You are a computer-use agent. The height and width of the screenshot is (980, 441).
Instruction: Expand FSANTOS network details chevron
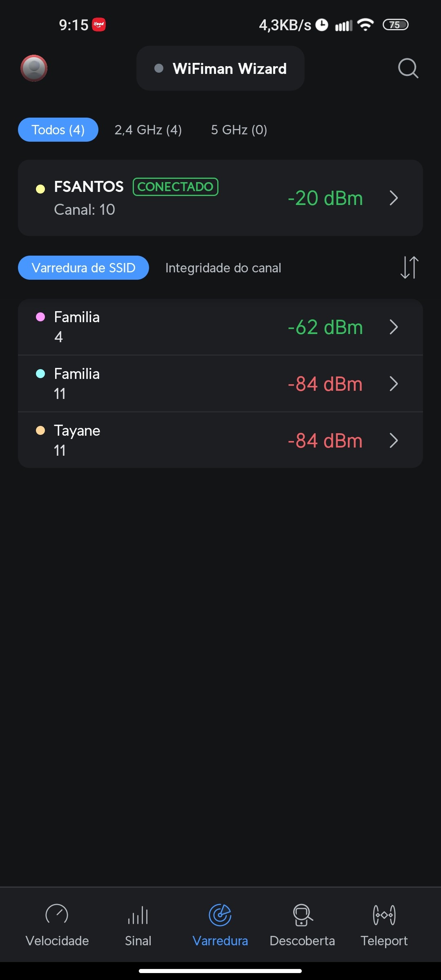pos(394,198)
